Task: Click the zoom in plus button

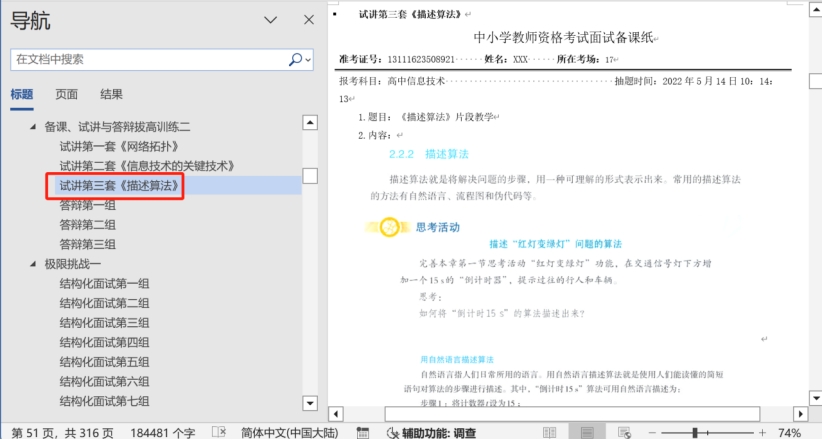Action: click(x=762, y=433)
